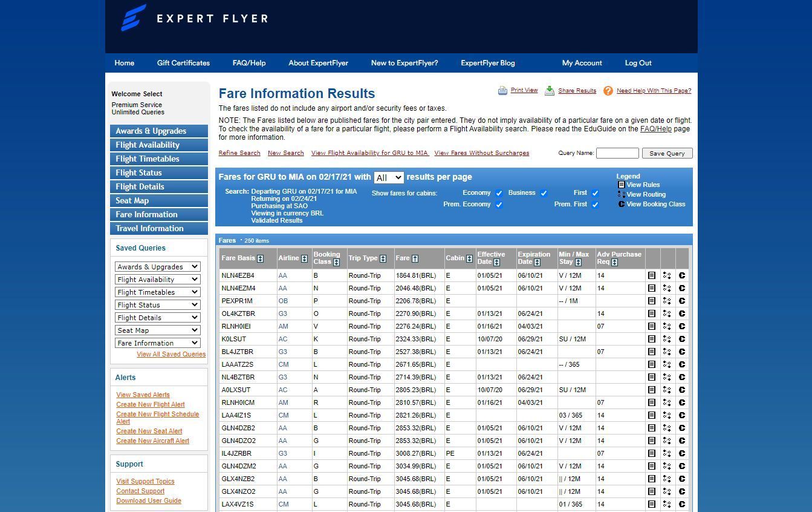Open the results per page dropdown
This screenshot has height=512, width=812.
(x=389, y=177)
